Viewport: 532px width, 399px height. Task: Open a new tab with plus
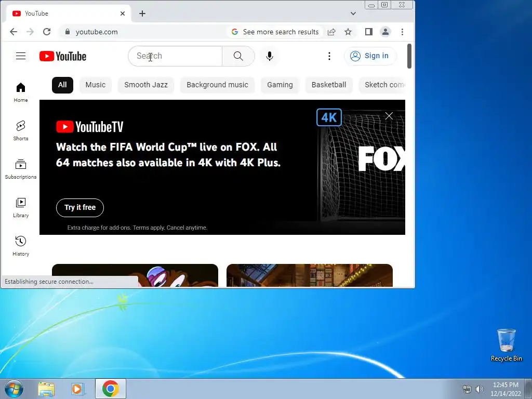(x=142, y=14)
